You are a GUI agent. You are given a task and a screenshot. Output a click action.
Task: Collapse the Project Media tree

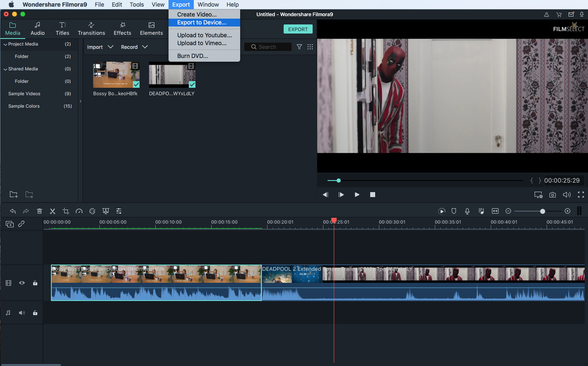pos(5,44)
